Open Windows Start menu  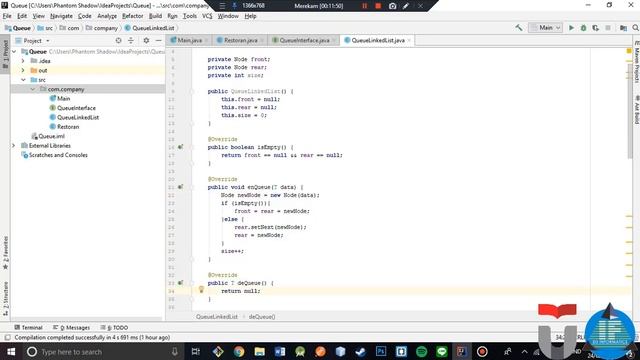point(11,351)
